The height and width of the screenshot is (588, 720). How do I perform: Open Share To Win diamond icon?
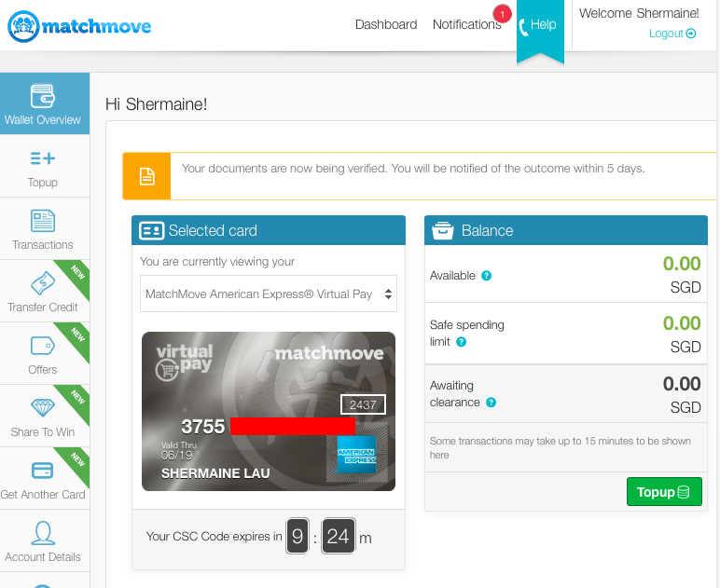(x=43, y=408)
